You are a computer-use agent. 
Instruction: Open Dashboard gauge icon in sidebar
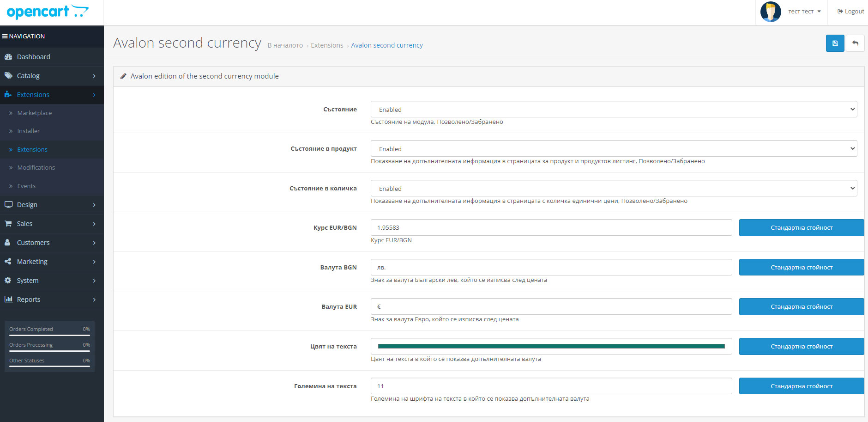tap(8, 57)
